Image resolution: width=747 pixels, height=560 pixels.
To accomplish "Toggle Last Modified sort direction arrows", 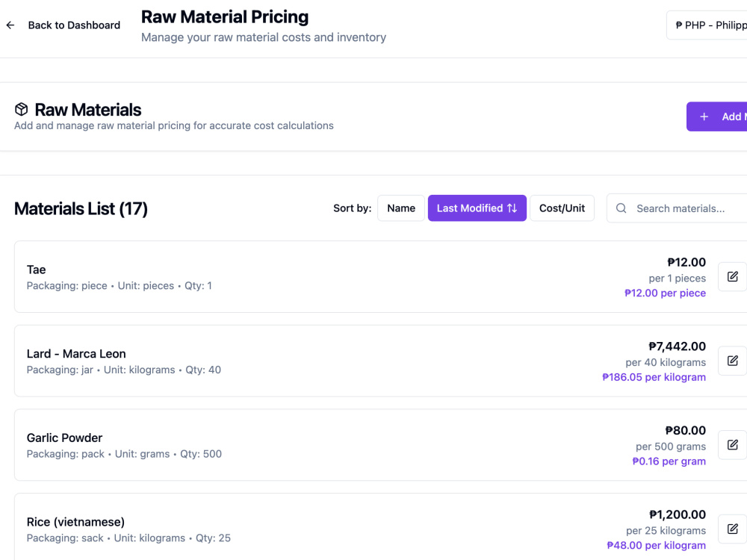I will [512, 208].
